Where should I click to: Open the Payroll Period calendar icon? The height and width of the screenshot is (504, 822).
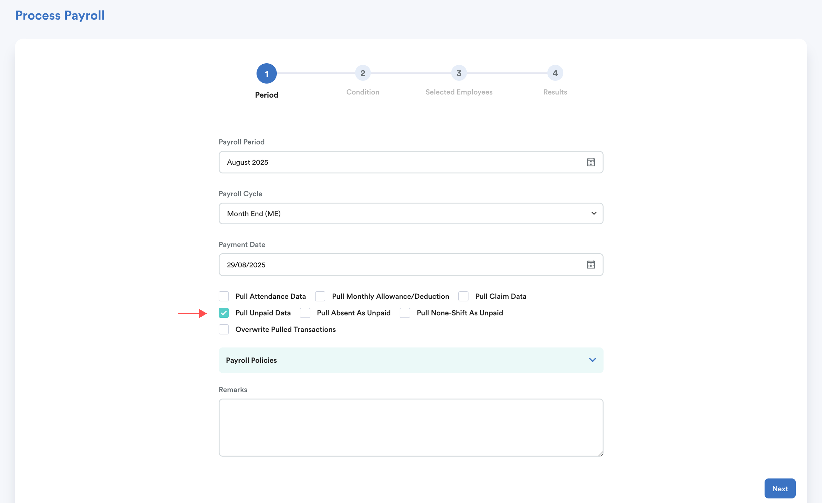point(591,162)
